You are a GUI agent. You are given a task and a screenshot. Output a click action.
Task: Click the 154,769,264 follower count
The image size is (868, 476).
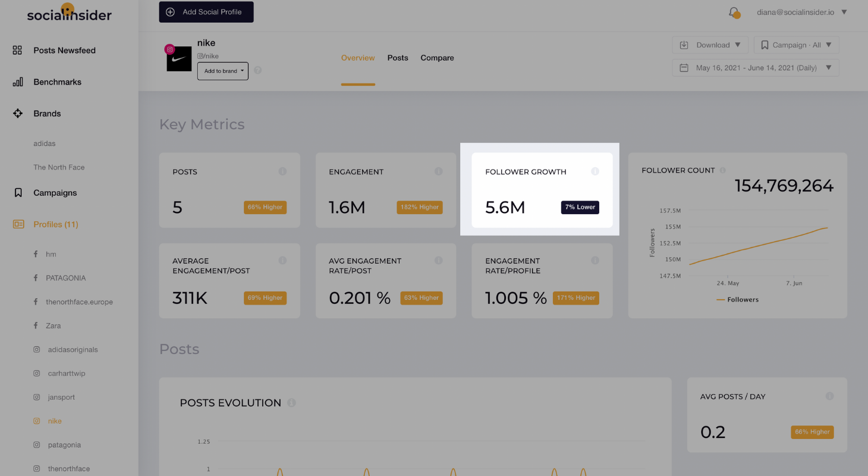click(784, 186)
